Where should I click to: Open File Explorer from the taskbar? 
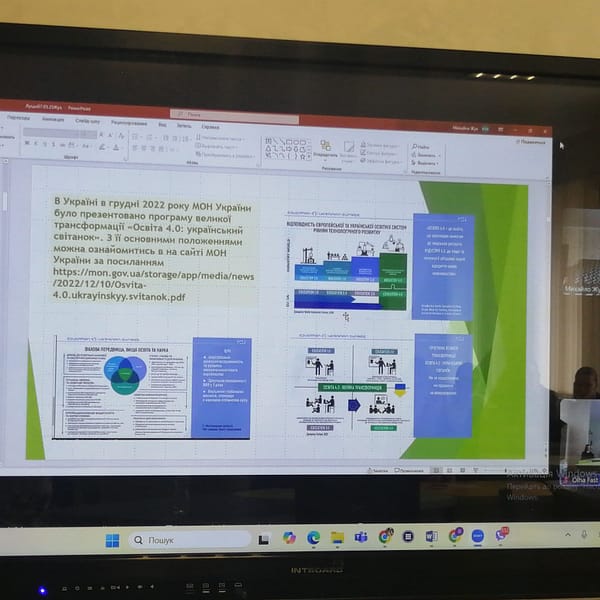coord(337,537)
